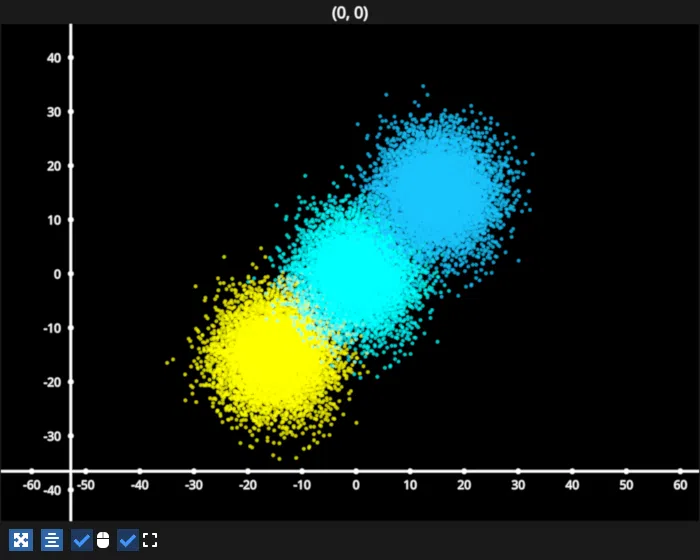Image resolution: width=700 pixels, height=560 pixels.
Task: Click the x-axis tick label -20
Action: (x=248, y=485)
